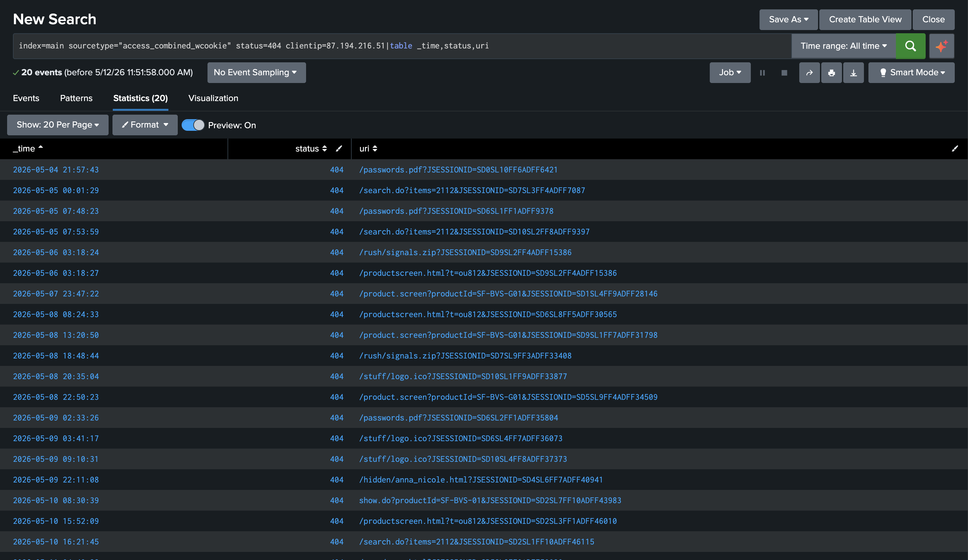Viewport: 968px width, 560px height.
Task: Edit uri column format pencil
Action: coord(954,149)
